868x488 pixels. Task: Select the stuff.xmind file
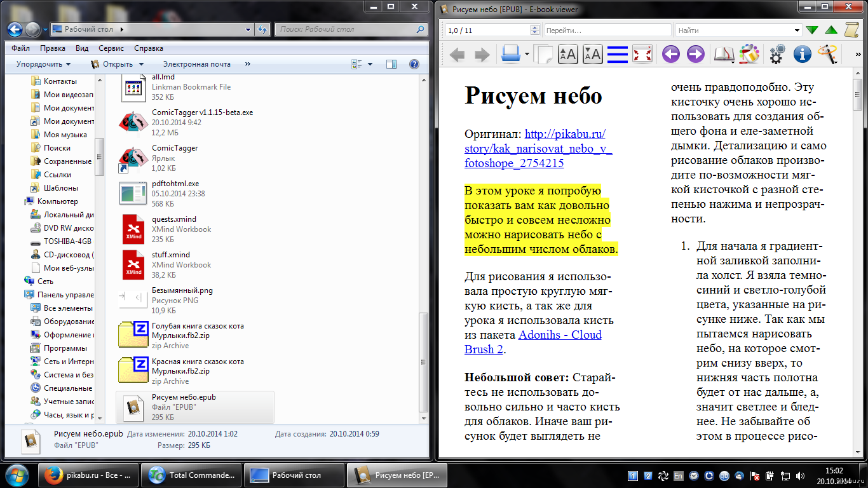click(x=194, y=265)
